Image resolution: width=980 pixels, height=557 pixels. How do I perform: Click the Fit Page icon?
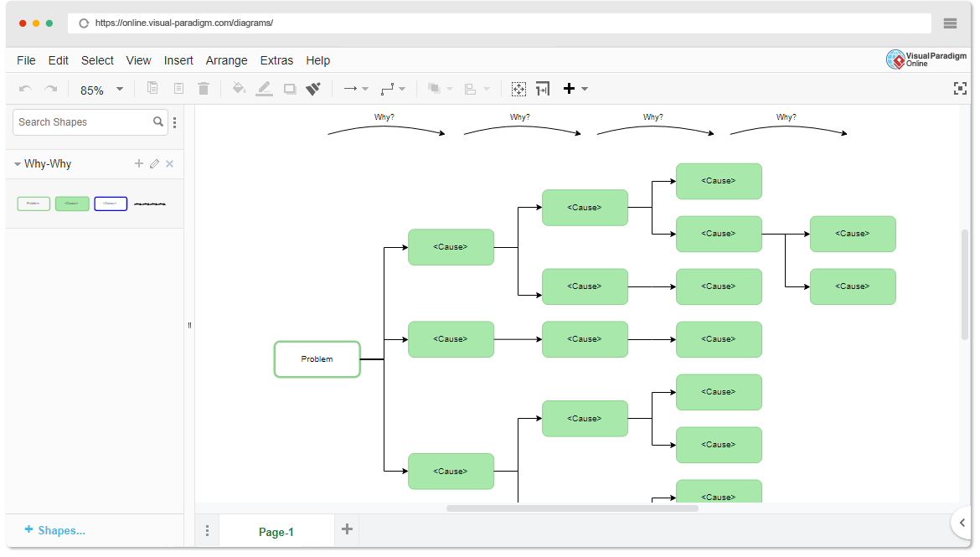pos(518,89)
